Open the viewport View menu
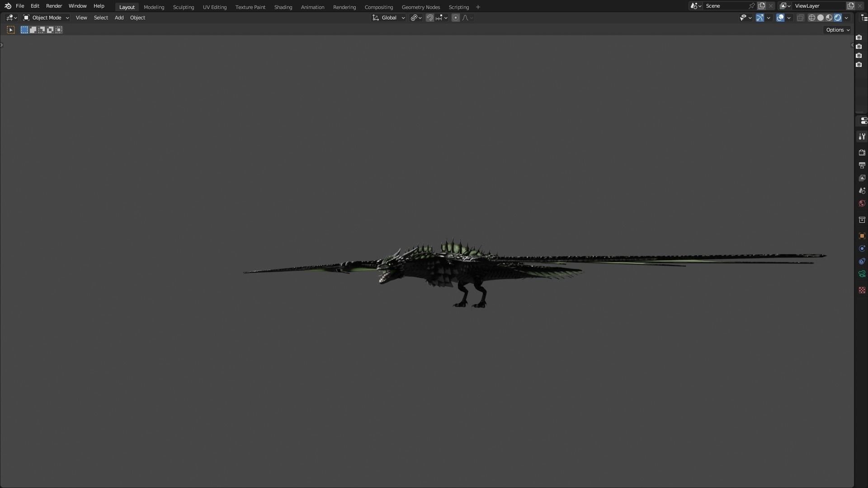The image size is (868, 488). click(81, 18)
